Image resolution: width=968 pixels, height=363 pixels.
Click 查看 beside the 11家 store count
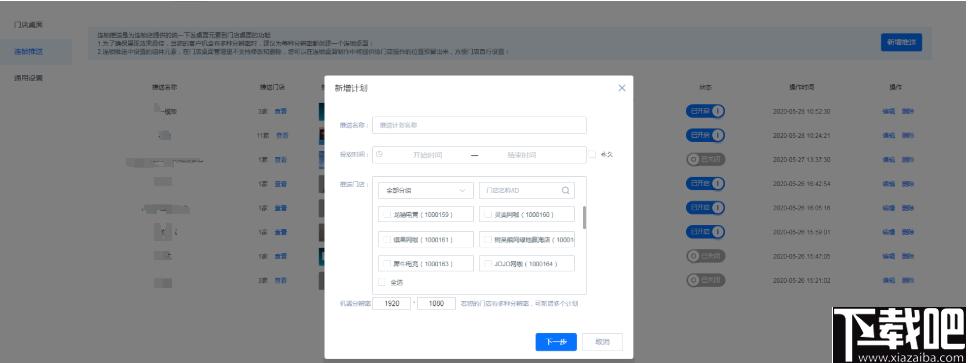(x=282, y=135)
